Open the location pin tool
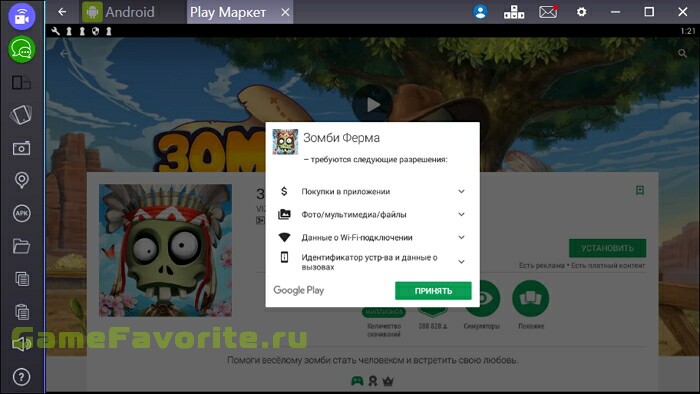The image size is (700, 394). point(21,180)
